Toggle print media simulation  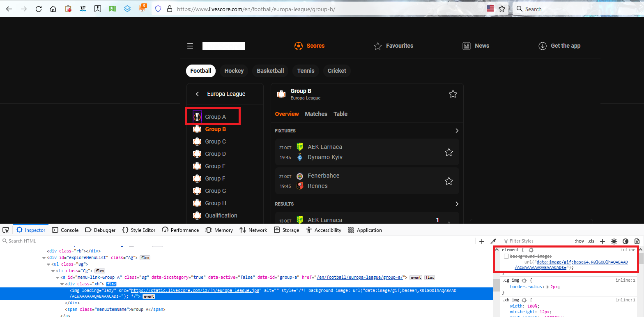(637, 241)
